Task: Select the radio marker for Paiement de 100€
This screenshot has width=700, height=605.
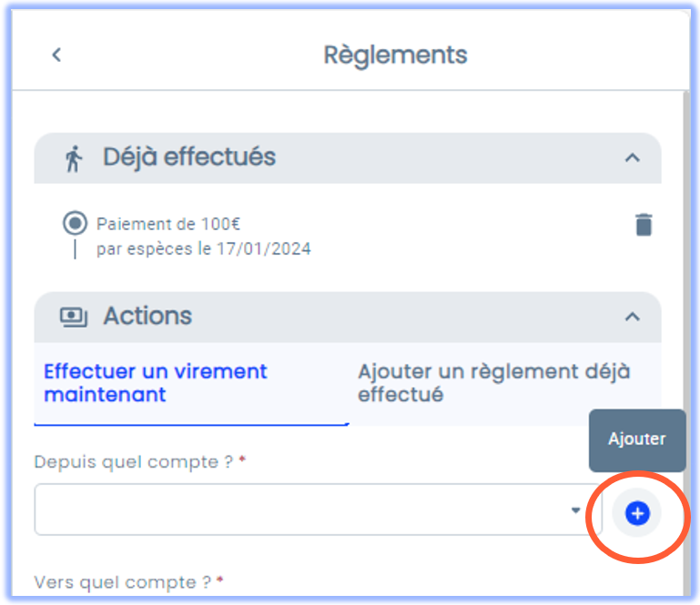Action: tap(75, 223)
